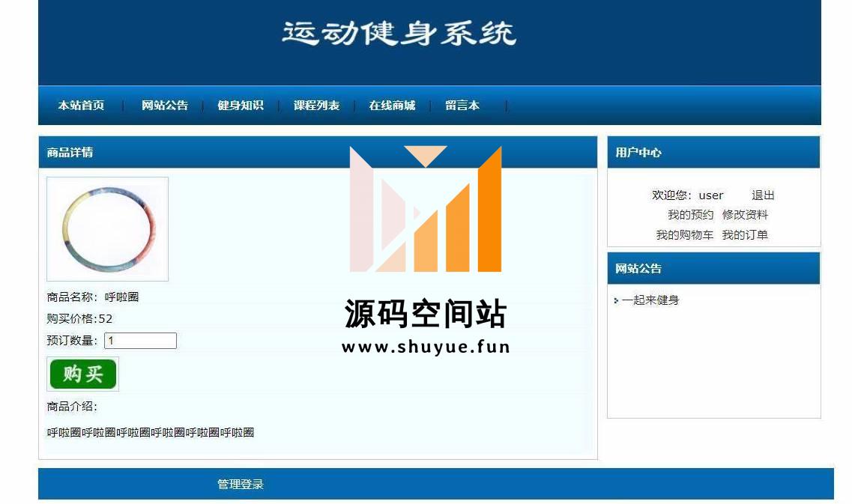Click the 商品名称: 呼啦圈 text
Image resolution: width=852 pixels, height=504 pixels.
(x=92, y=297)
